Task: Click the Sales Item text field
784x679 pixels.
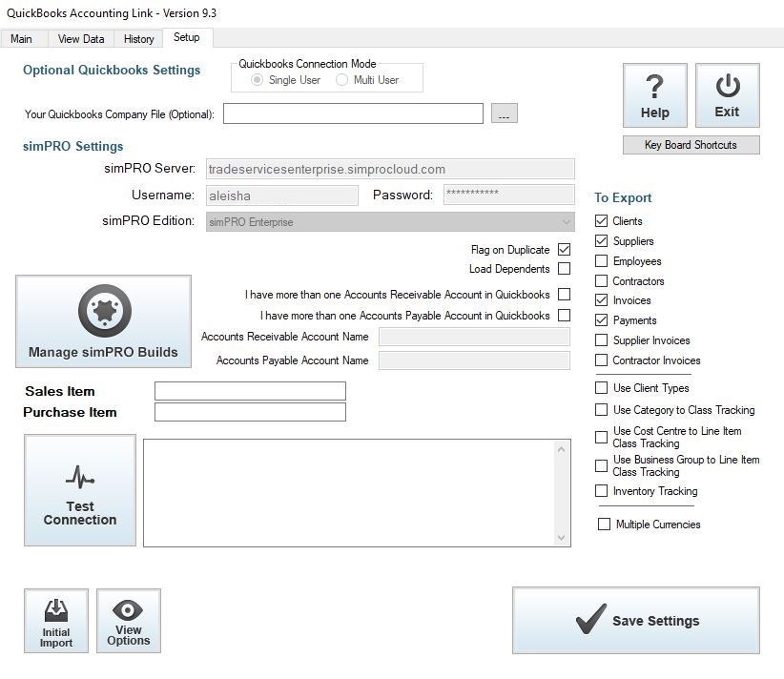Action: (x=250, y=391)
